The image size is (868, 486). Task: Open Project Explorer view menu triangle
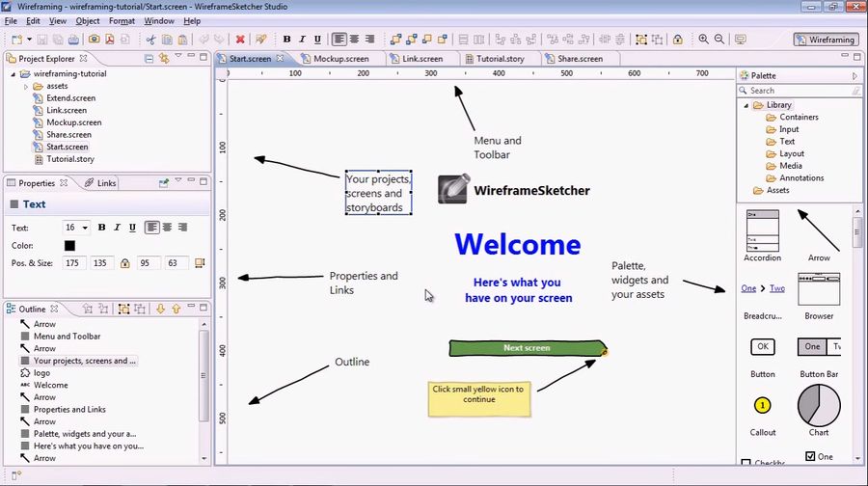[178, 56]
